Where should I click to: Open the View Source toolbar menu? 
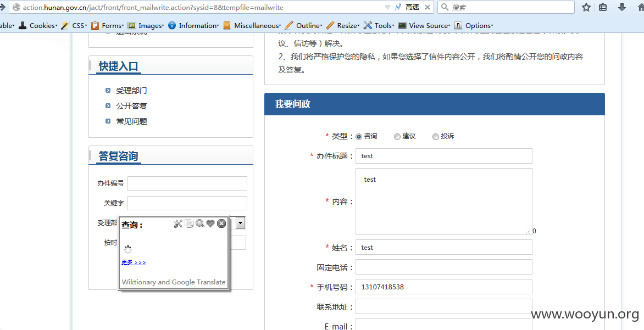tap(425, 25)
